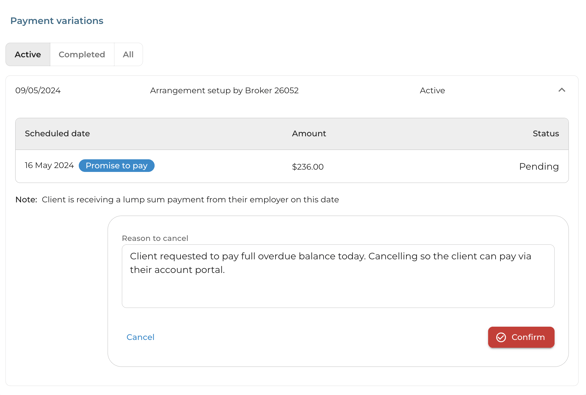Viewport: 586px width, 395px height.
Task: Confirm the cancellation reason
Action: point(521,337)
